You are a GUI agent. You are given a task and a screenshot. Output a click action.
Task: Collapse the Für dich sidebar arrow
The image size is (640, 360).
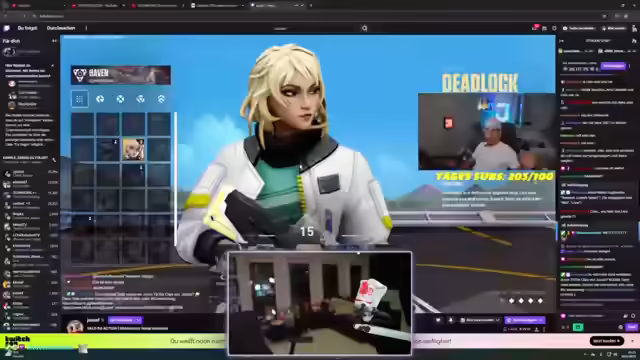pos(54,41)
